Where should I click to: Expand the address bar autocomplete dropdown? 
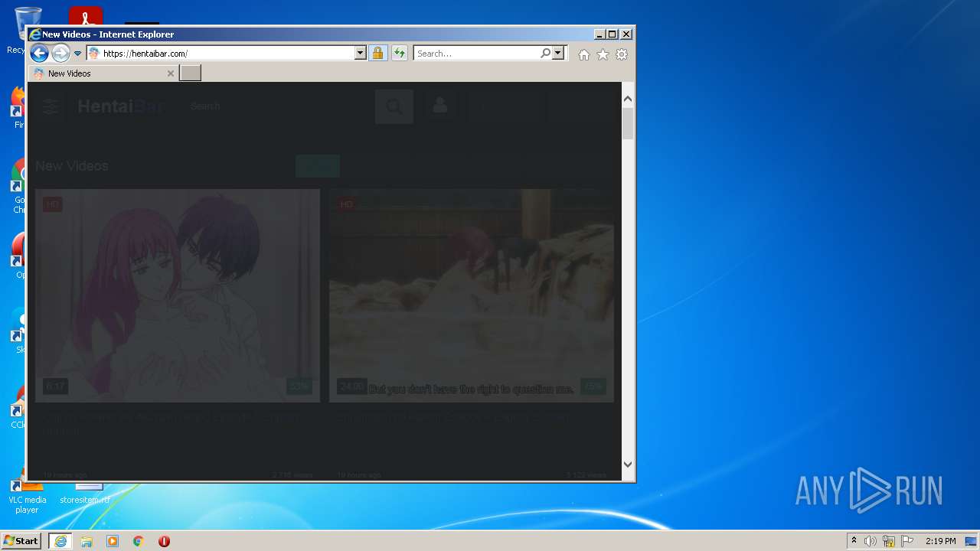[361, 54]
